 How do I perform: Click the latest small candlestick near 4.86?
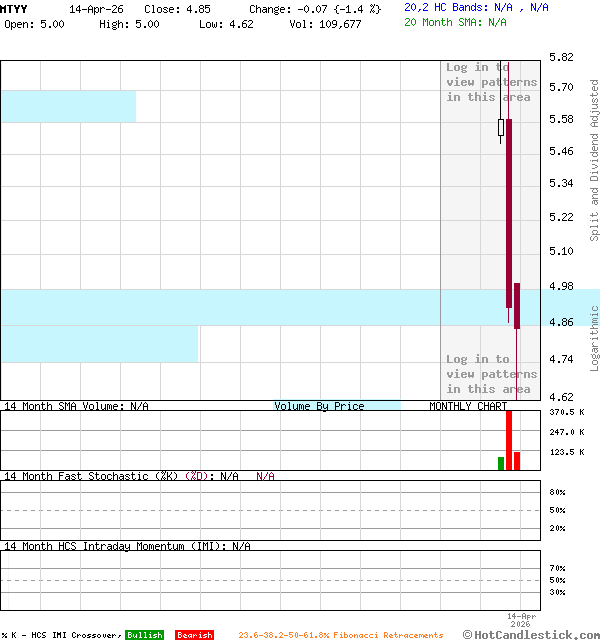[x=517, y=305]
